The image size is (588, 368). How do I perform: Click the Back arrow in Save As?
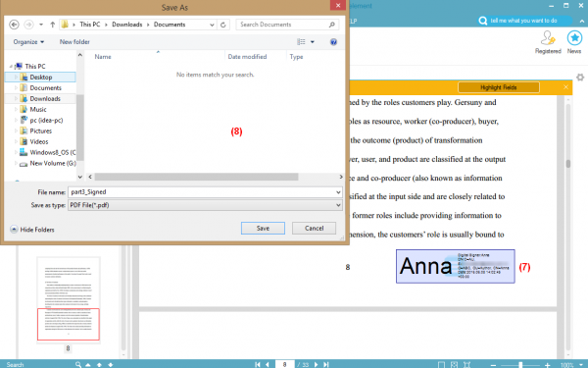14,25
